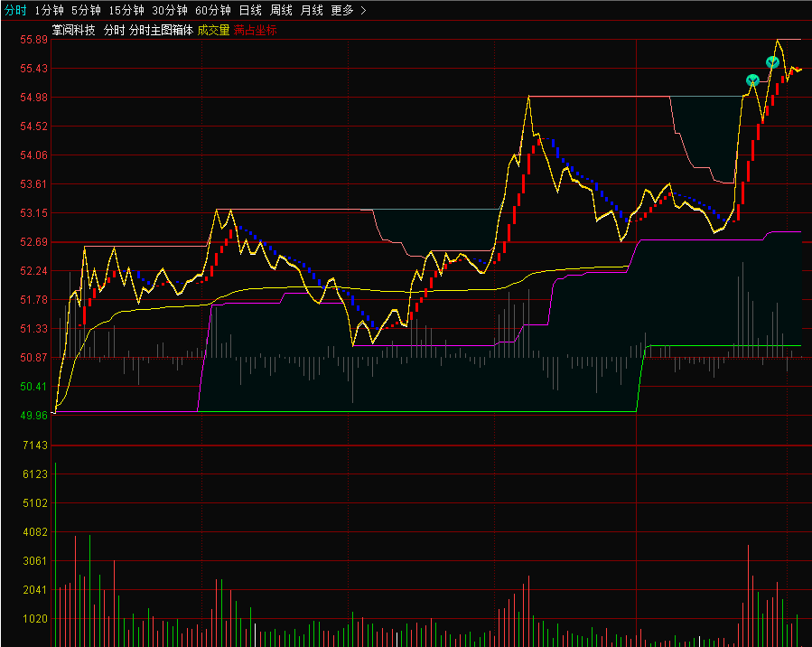Click the red 满占坐标 label
This screenshot has width=812, height=647.
point(256,30)
